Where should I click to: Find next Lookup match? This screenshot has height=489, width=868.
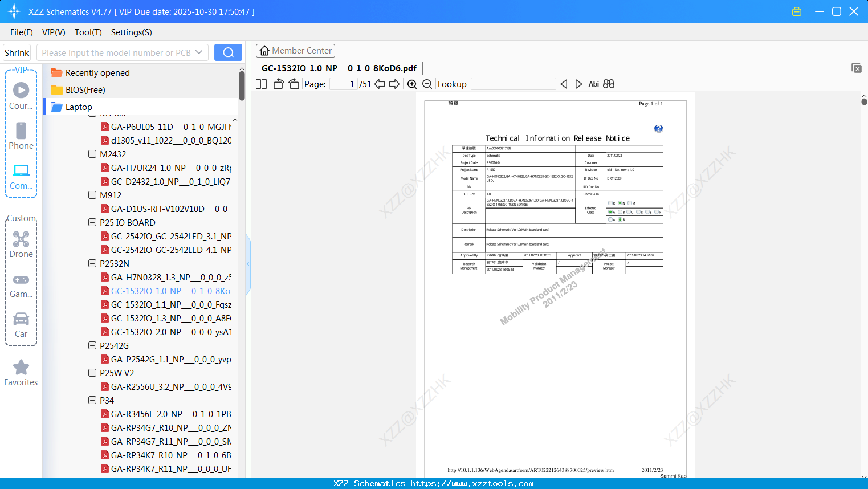click(578, 84)
